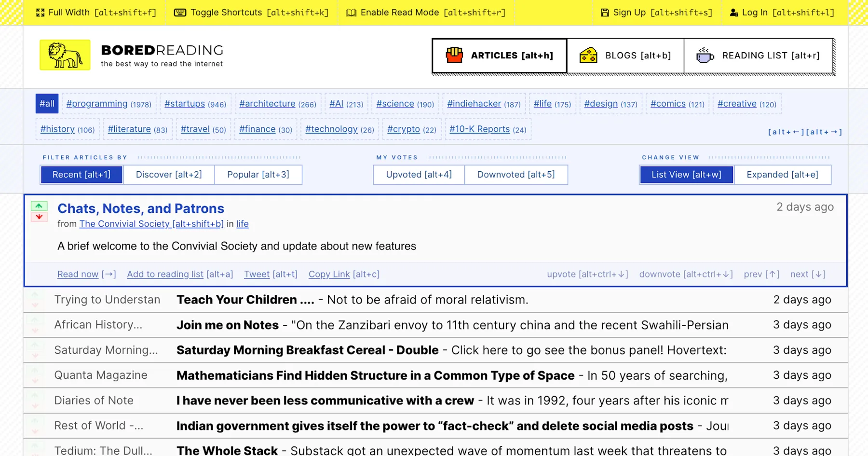Screen dimensions: 868x456
Task: Upvote the Saturday Morning Breakfast Cereal row
Action: (35, 345)
